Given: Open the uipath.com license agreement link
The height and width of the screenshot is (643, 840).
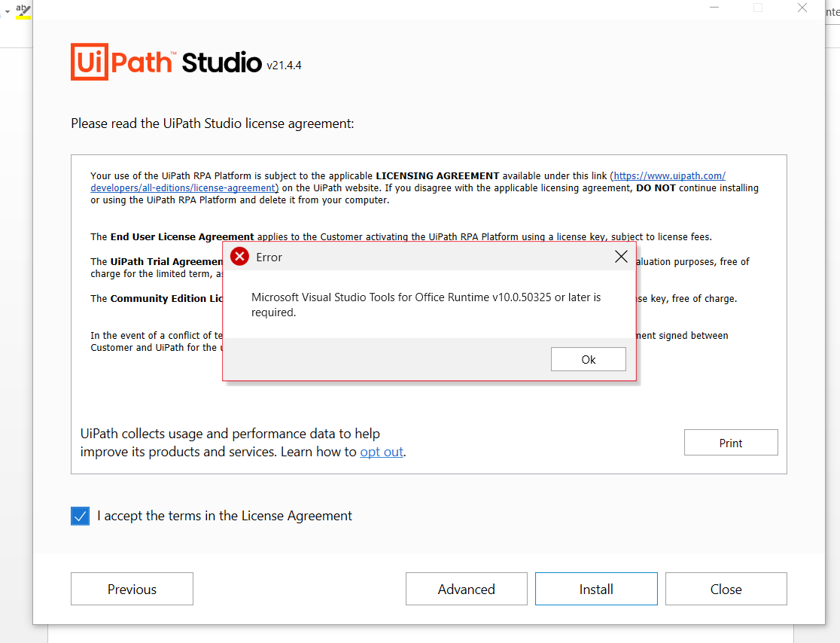Looking at the screenshot, I should tap(669, 175).
